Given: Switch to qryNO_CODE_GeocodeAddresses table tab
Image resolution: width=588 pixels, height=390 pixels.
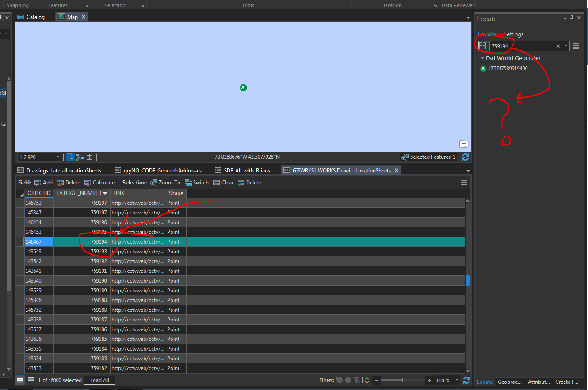Looking at the screenshot, I should tap(158, 170).
